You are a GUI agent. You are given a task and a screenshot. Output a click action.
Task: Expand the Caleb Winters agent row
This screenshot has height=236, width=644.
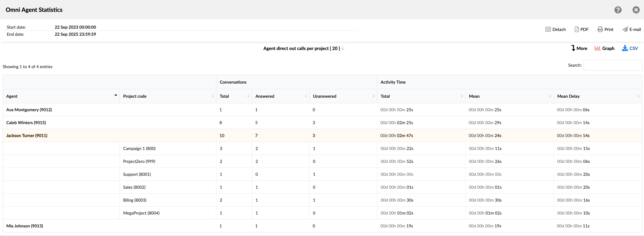pyautogui.click(x=26, y=123)
